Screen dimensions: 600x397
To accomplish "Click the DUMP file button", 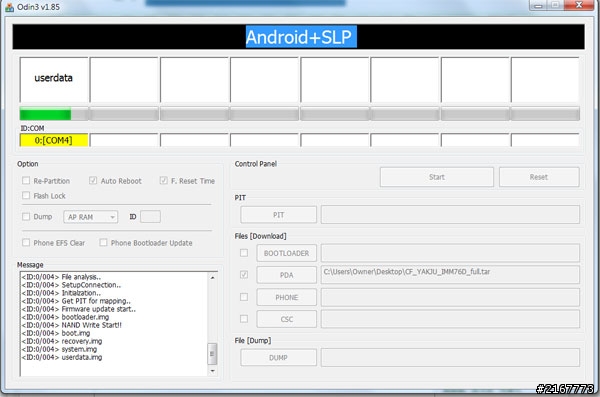I will pyautogui.click(x=279, y=357).
